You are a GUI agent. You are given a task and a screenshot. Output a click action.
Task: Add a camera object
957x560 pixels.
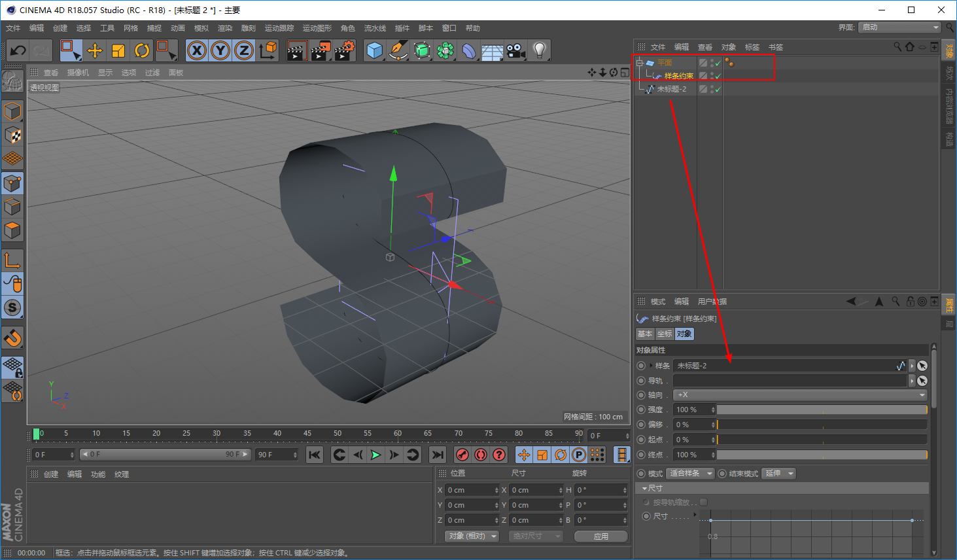coord(516,50)
